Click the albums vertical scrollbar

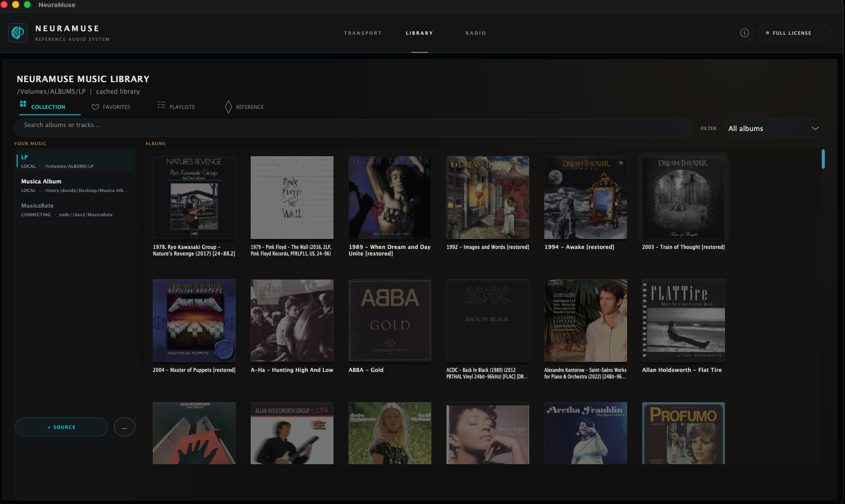pos(823,159)
